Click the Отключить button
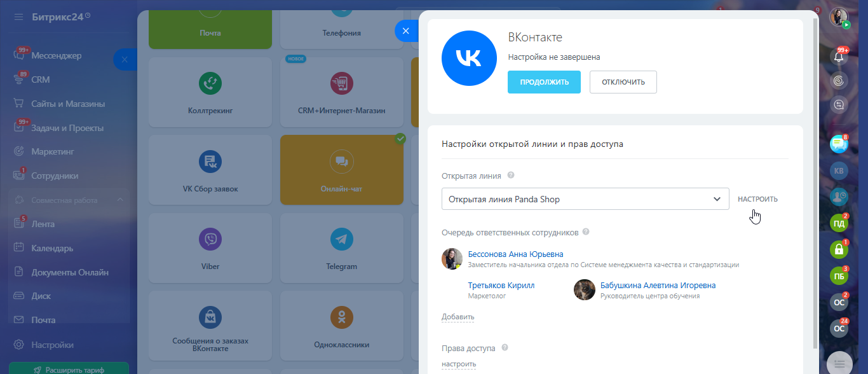Screen dimensions: 868x374 click(623, 82)
